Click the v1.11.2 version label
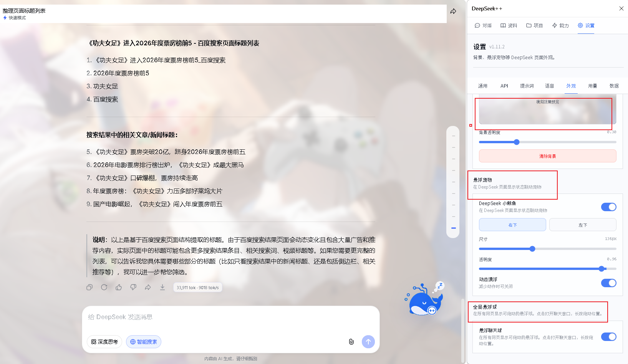Viewport: 628px width, 364px height. pos(497,47)
